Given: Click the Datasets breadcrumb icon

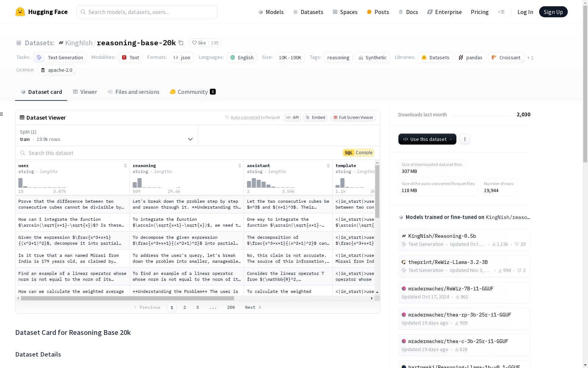Looking at the screenshot, I should [19, 43].
